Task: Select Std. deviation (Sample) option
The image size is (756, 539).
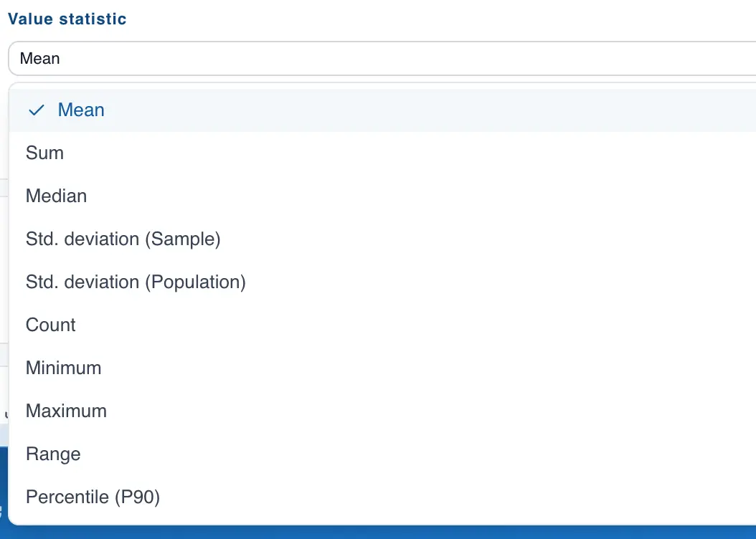Action: pos(123,239)
